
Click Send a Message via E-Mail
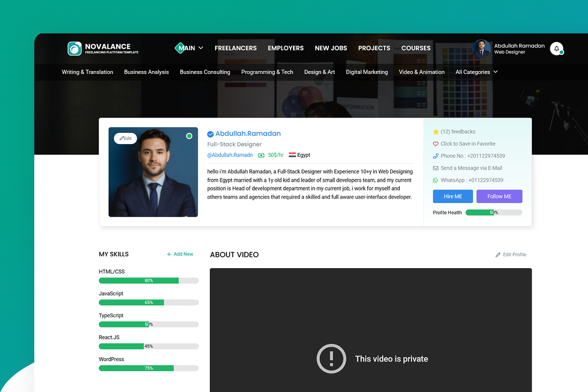[471, 168]
